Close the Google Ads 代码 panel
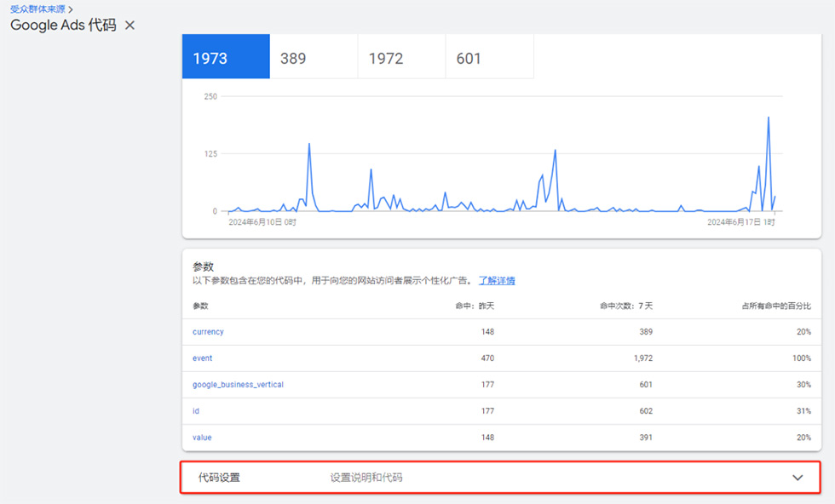The height and width of the screenshot is (504, 835). 130,26
